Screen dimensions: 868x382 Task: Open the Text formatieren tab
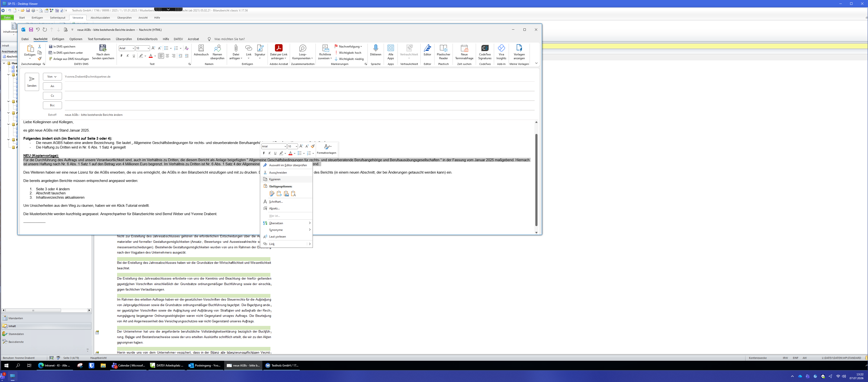[x=99, y=39]
